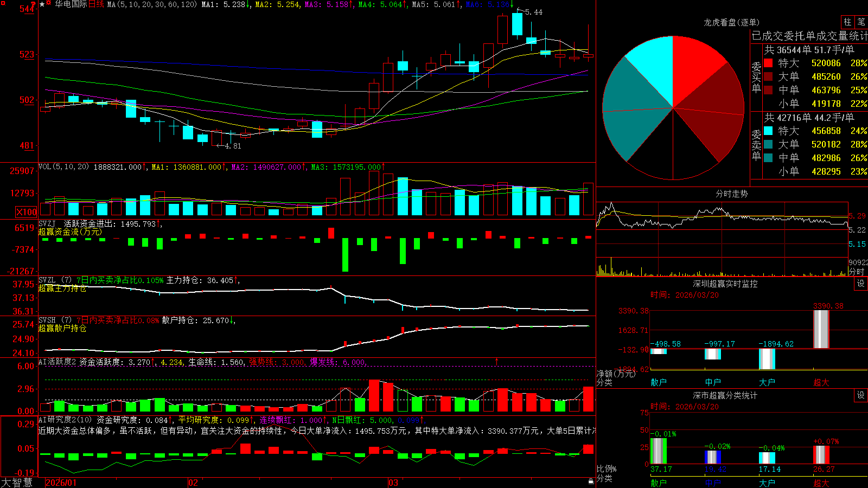The width and height of the screenshot is (868, 488).
Task: Switch to 柱 bar view in 龙虎看盘
Action: (x=847, y=22)
